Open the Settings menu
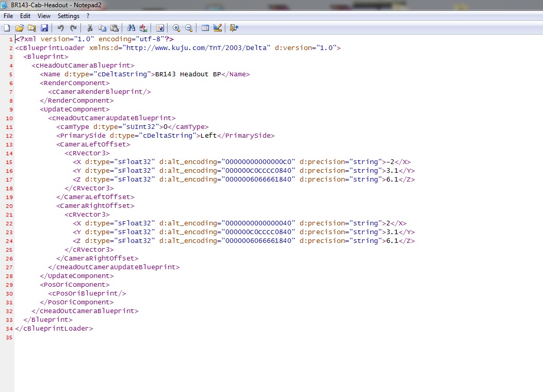Screen dimensions: 543x392 [x=69, y=16]
